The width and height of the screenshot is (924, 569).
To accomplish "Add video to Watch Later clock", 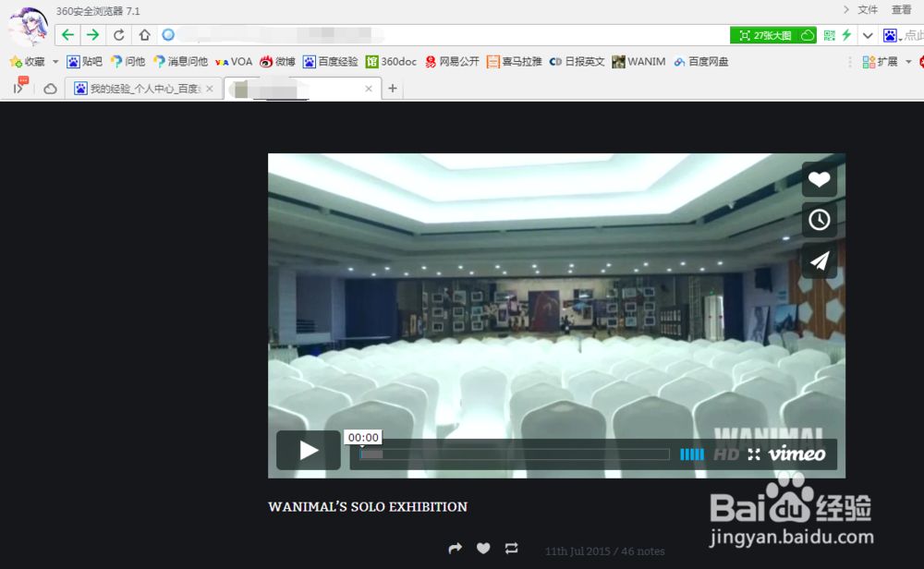I will 819,220.
